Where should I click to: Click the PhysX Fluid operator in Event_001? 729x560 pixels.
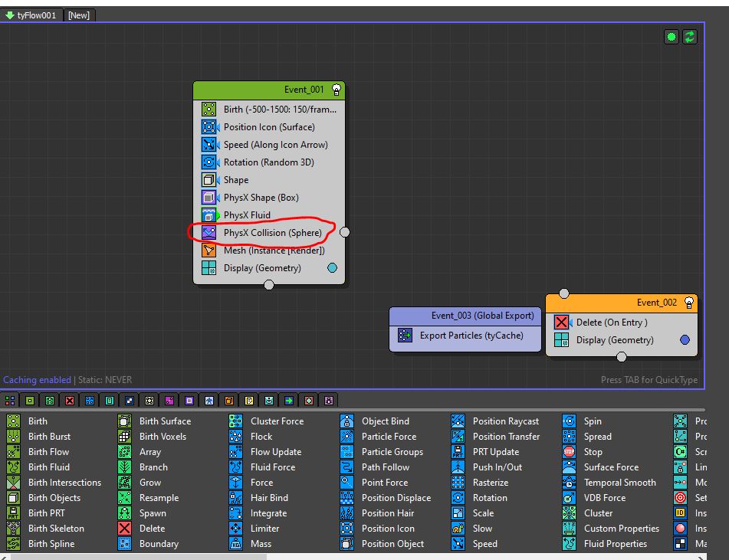pos(246,215)
